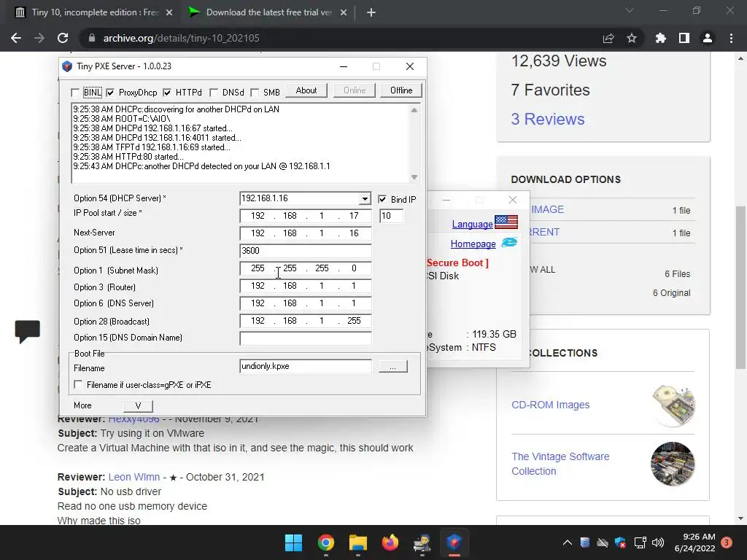Open the Homepage link
The height and width of the screenshot is (560, 747).
coord(473,244)
